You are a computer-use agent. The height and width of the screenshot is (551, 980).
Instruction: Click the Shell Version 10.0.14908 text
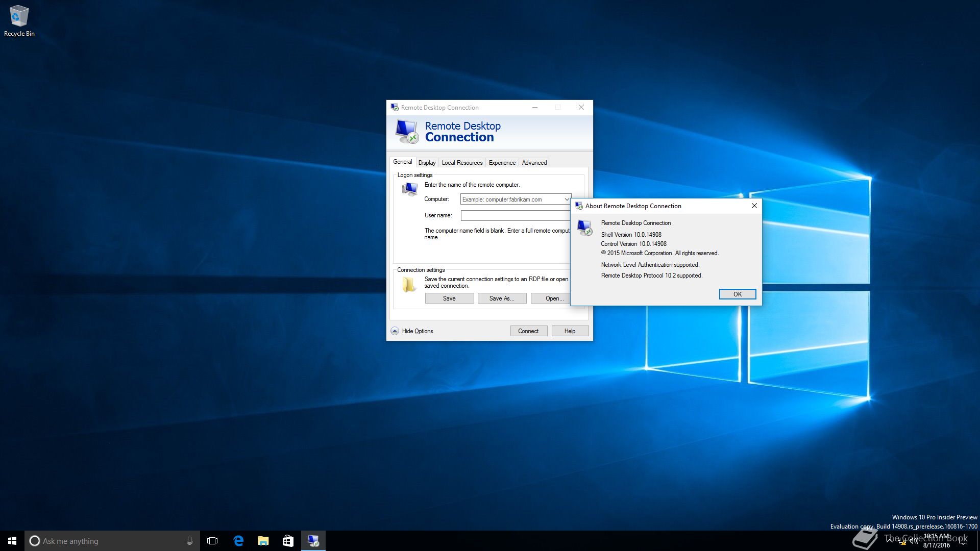coord(631,235)
